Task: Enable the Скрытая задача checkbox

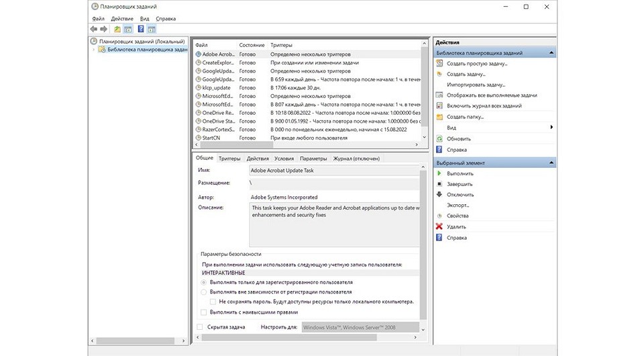Action: pyautogui.click(x=200, y=327)
